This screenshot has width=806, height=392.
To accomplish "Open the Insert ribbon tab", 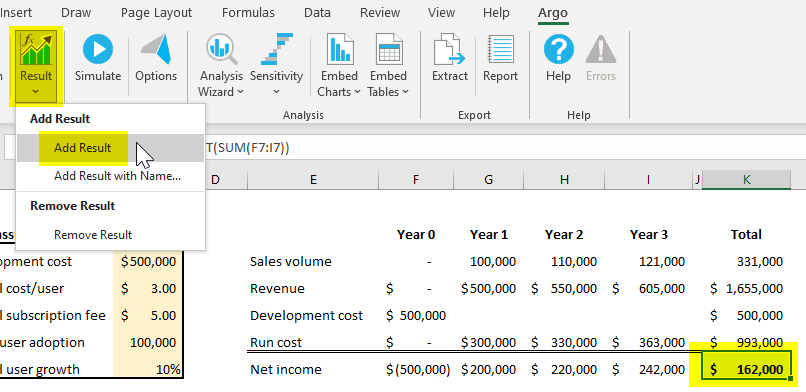I will click(16, 13).
